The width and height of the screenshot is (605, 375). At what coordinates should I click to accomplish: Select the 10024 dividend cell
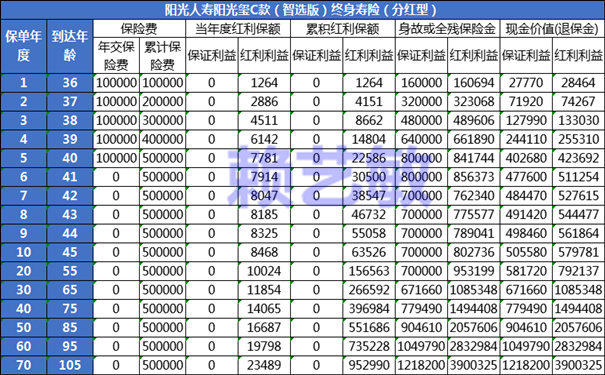pyautogui.click(x=264, y=272)
